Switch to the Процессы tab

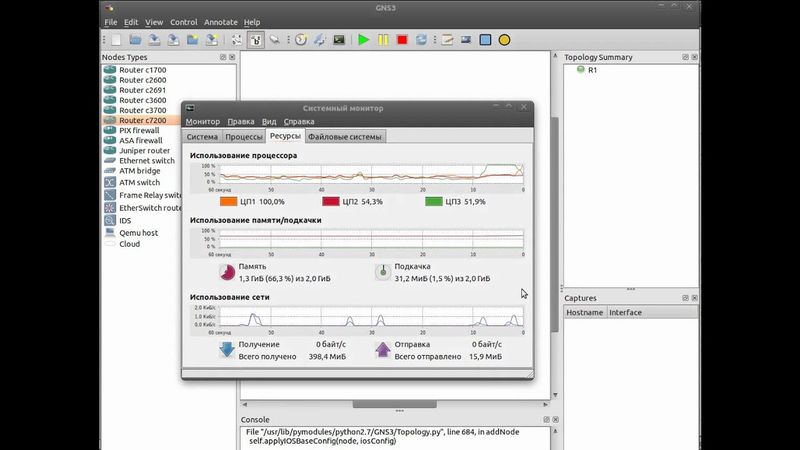point(244,137)
